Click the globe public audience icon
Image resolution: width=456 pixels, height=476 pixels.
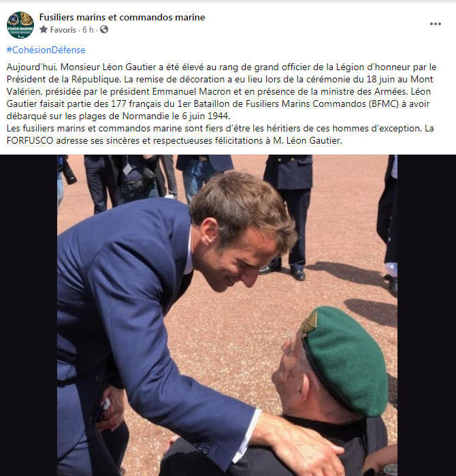coord(104,29)
